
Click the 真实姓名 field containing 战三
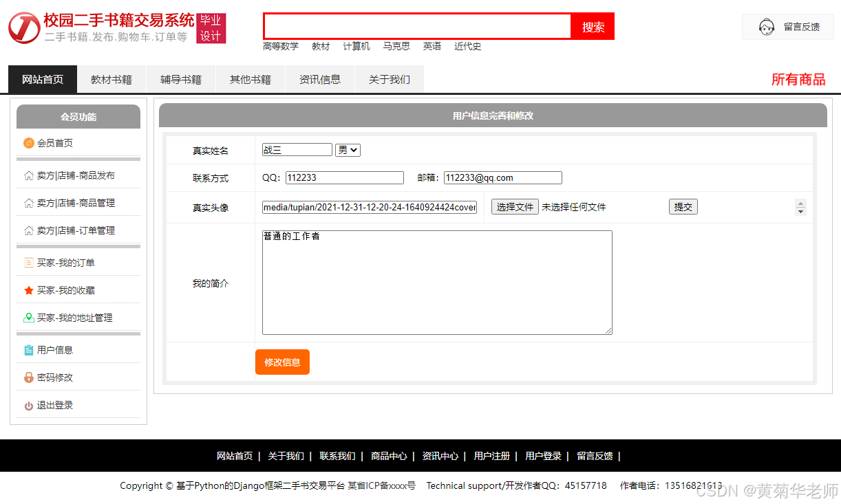click(x=297, y=150)
